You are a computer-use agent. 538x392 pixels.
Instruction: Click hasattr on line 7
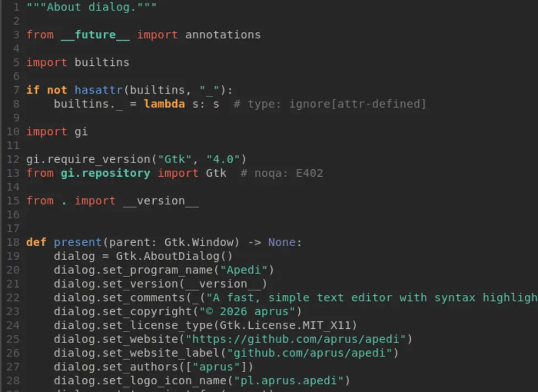pyautogui.click(x=98, y=90)
